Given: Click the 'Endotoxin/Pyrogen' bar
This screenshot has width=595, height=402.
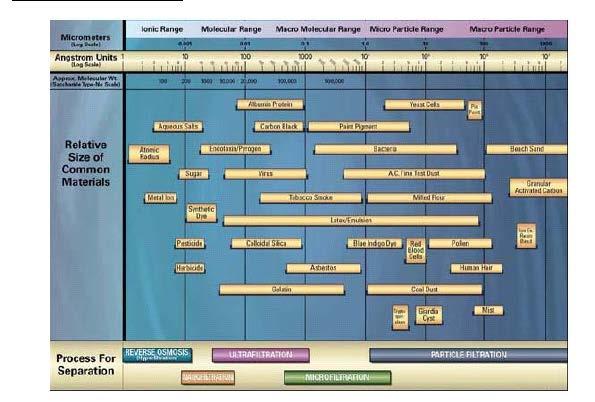Looking at the screenshot, I should (x=235, y=149).
